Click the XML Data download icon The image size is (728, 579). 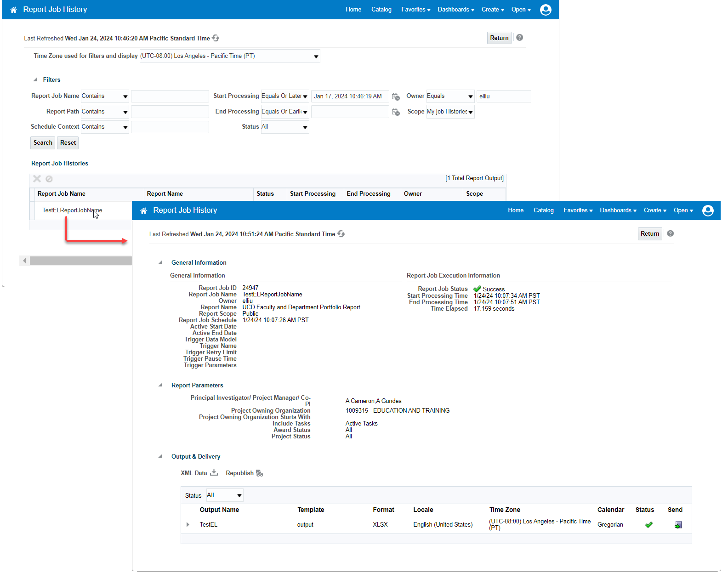[x=214, y=473]
